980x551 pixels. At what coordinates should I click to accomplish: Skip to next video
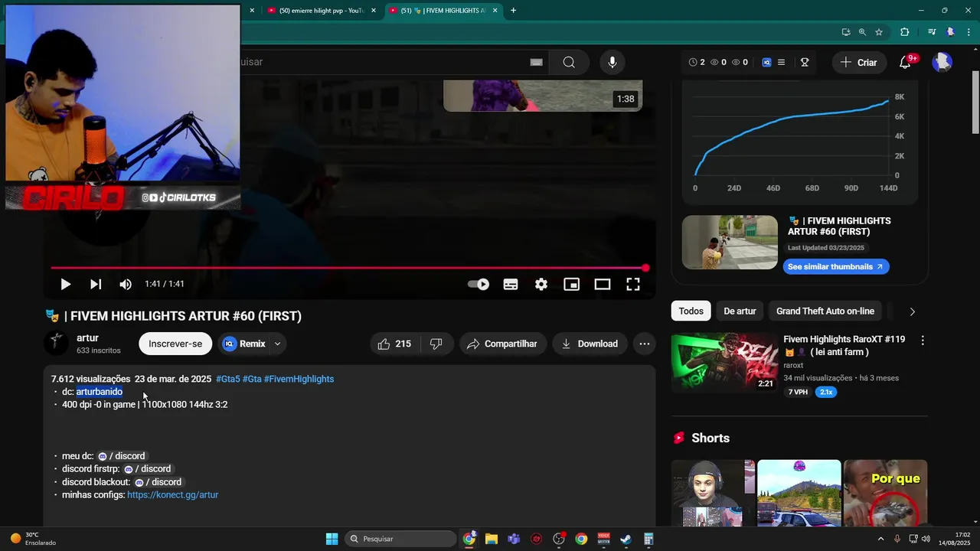(x=96, y=284)
